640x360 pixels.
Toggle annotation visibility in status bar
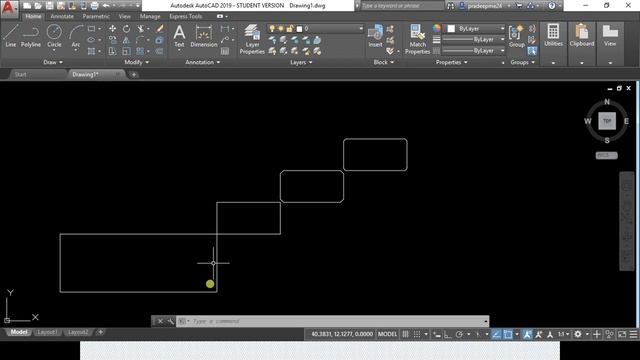(x=527, y=334)
